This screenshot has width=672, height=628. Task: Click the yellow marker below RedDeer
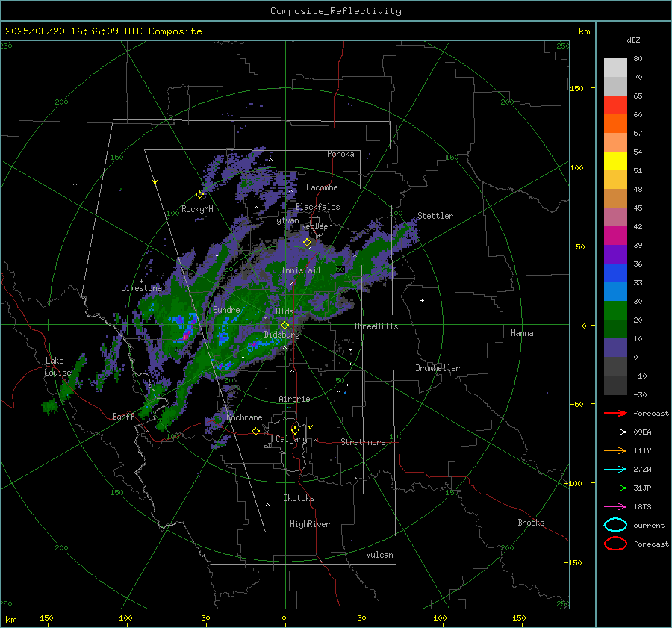307,243
